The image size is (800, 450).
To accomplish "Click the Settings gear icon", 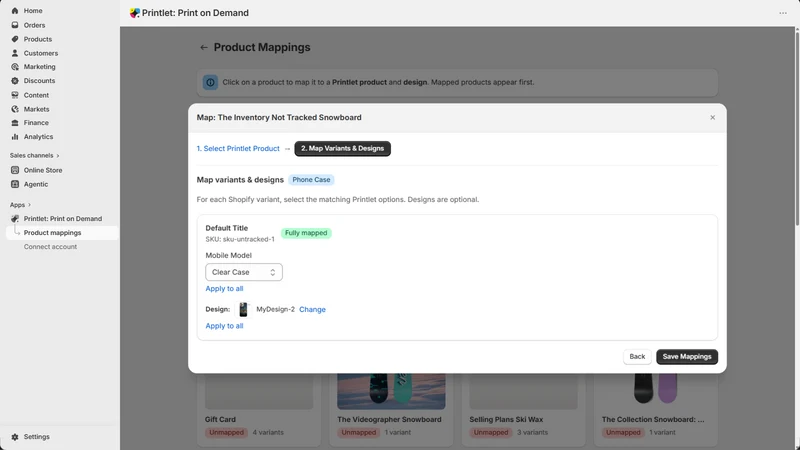I will (15, 437).
